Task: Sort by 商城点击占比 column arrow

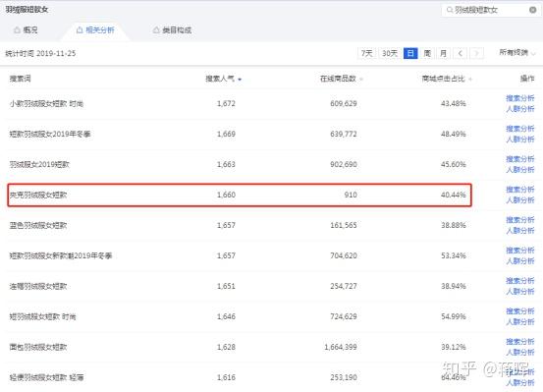Action: [470, 80]
